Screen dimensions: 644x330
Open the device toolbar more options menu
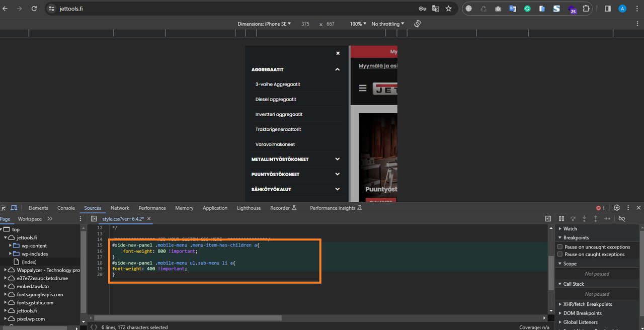point(638,24)
